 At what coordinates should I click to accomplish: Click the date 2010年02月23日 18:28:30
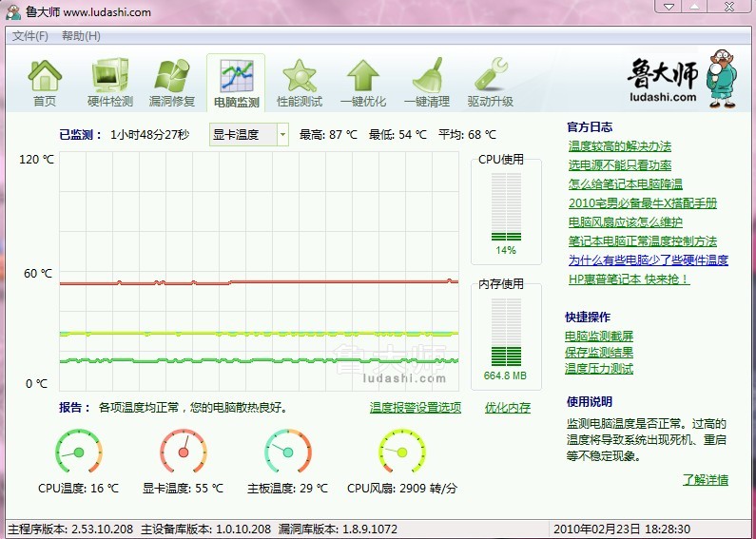622,529
